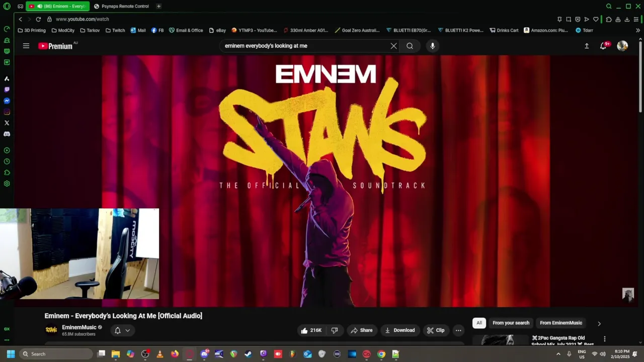644x362 pixels.
Task: Open the Mail bookmark
Action: point(138,30)
